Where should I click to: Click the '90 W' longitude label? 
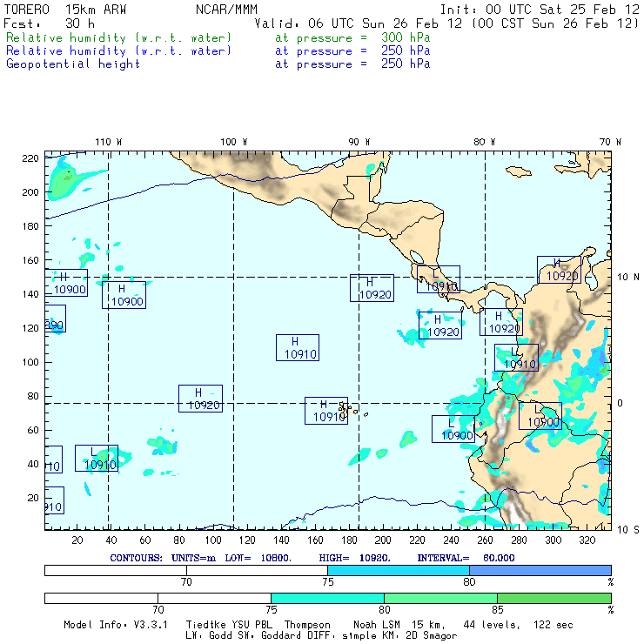(359, 142)
